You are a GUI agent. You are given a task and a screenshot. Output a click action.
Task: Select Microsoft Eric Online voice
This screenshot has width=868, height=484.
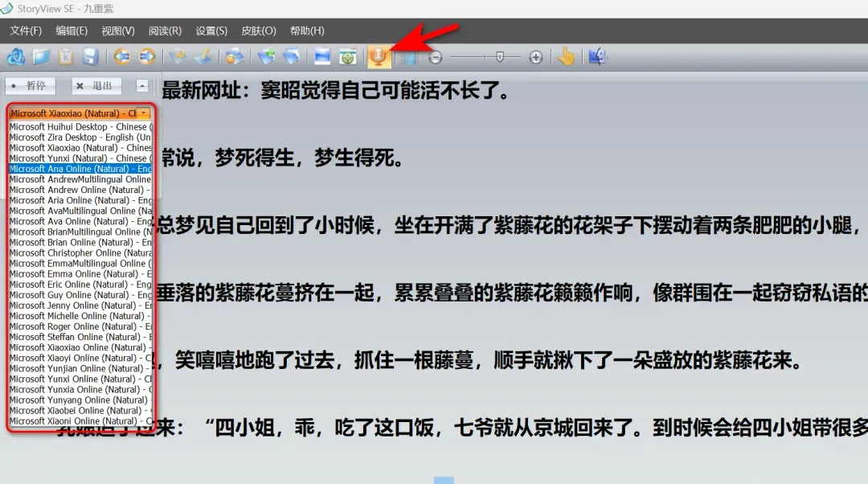(80, 285)
